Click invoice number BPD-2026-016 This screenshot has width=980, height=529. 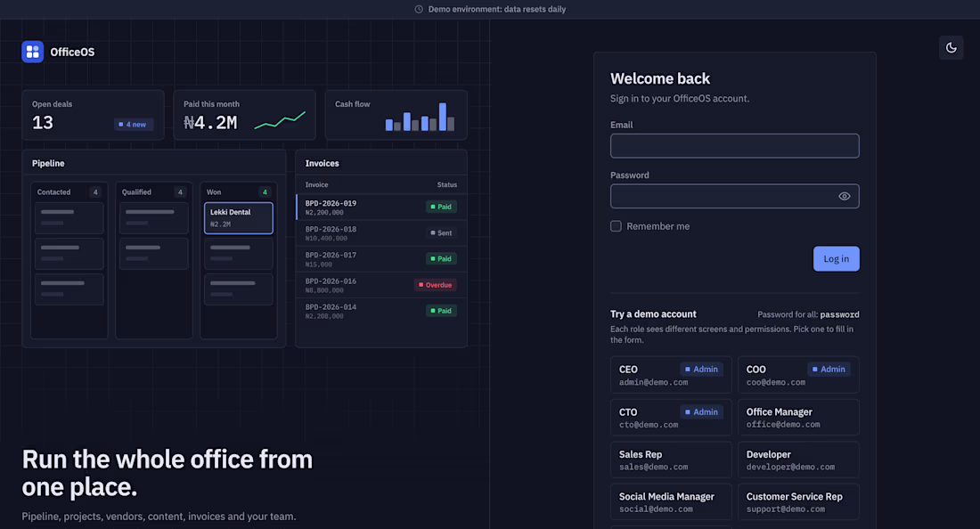click(331, 281)
